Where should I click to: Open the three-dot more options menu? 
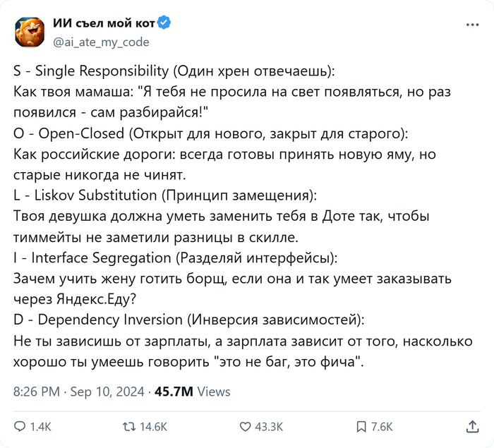point(472,25)
